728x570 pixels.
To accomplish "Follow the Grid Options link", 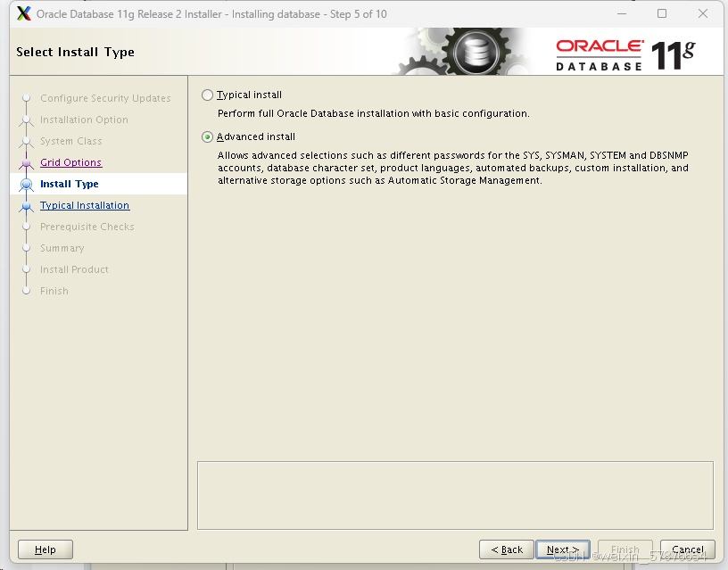I will point(70,162).
